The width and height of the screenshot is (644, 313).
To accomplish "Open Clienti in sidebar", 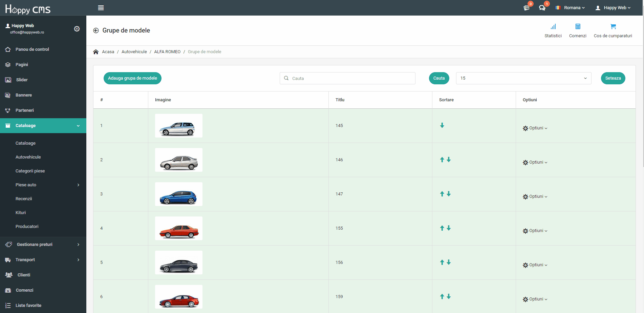I will tap(43, 275).
